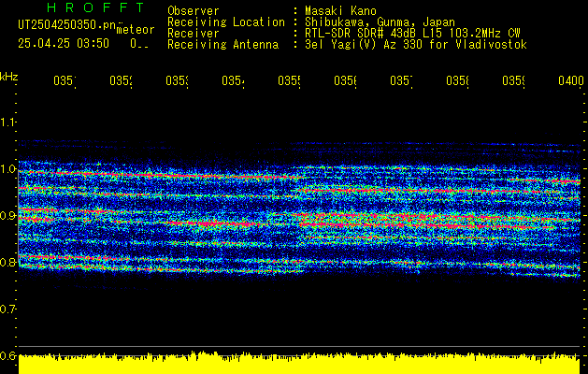Click the 0355 time marker
The image size is (588, 374).
click(289, 80)
